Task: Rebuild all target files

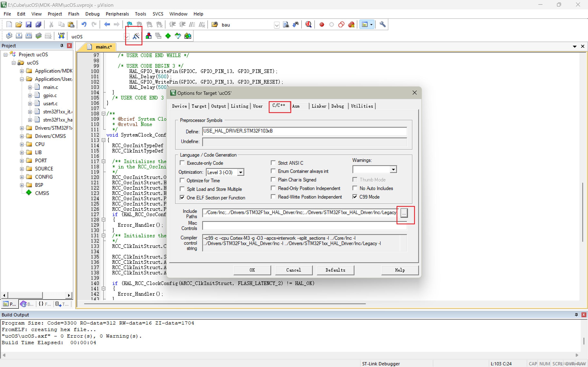Action: [x=29, y=36]
